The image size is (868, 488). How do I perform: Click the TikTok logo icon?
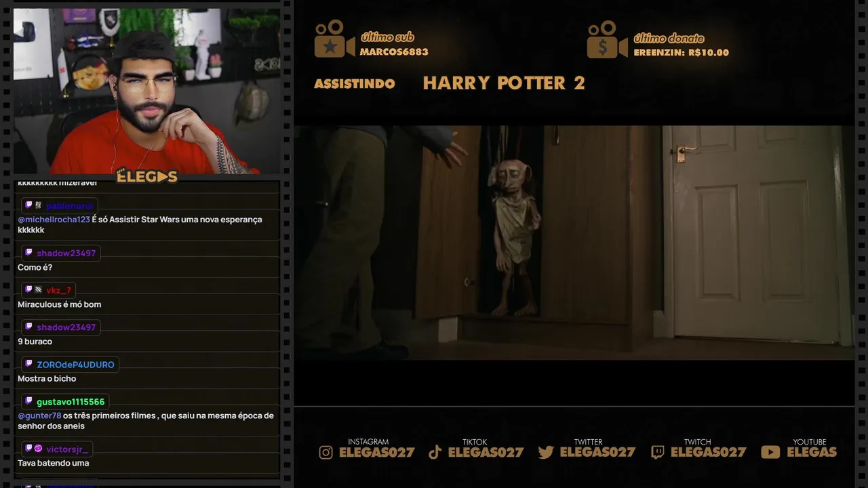435,452
